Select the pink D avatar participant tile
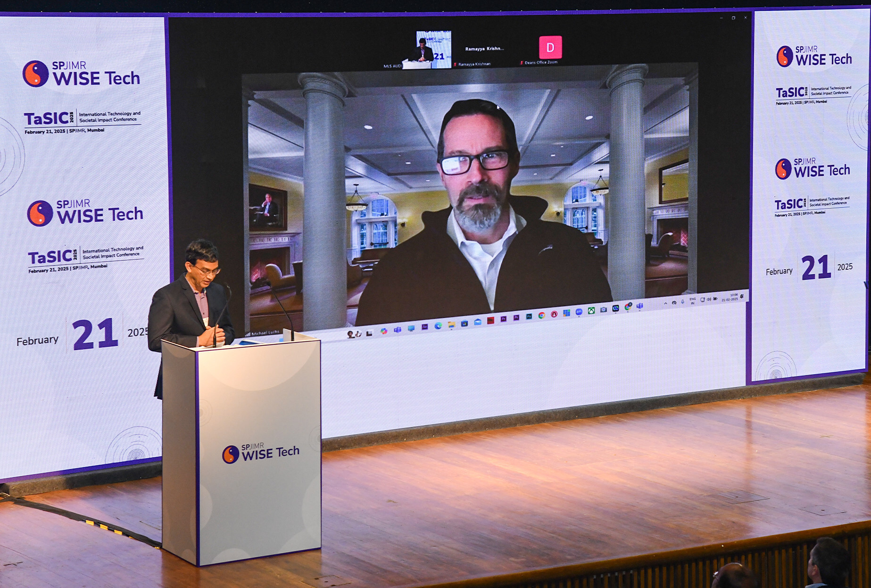 tap(550, 47)
